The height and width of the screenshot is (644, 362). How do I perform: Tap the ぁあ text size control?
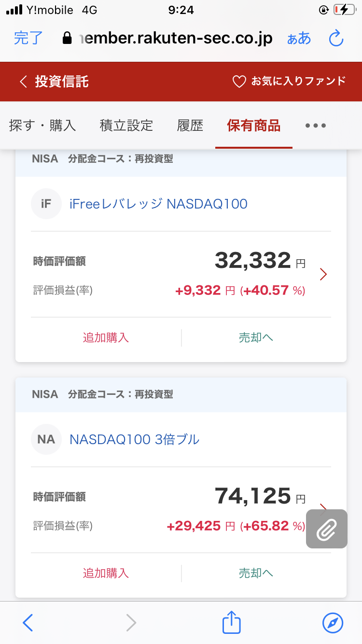click(x=299, y=38)
